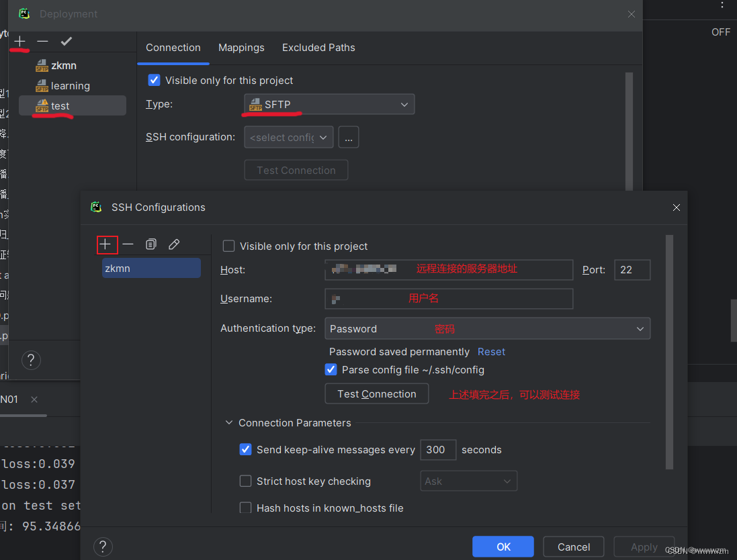The width and height of the screenshot is (737, 560).
Task: Click the keep-alive seconds field showing 300
Action: click(438, 450)
